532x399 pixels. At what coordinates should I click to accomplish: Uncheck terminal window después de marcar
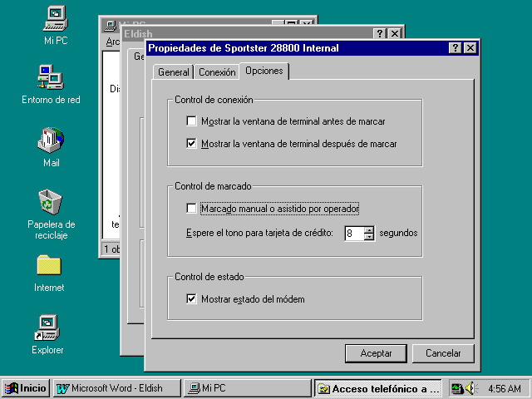tap(191, 144)
